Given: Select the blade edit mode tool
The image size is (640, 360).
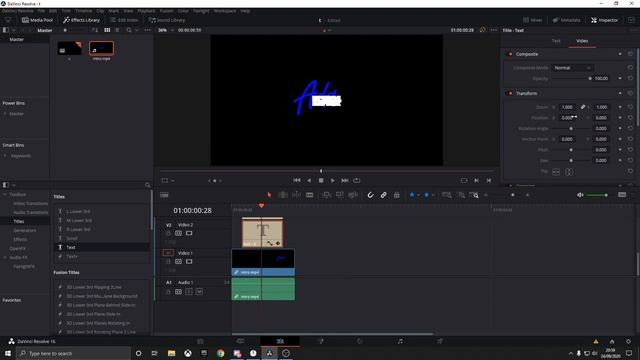Looking at the screenshot, I should coord(310,195).
